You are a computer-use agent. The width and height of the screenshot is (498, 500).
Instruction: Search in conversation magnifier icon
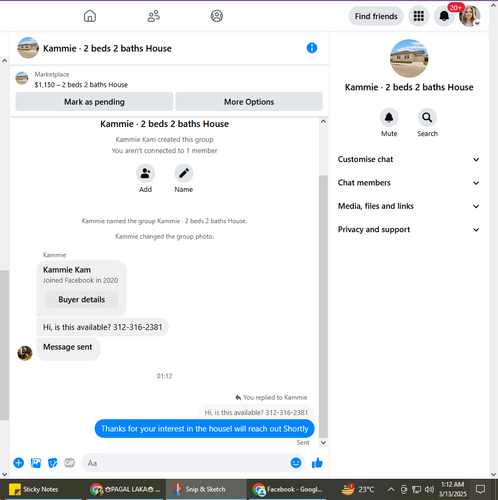[x=427, y=117]
